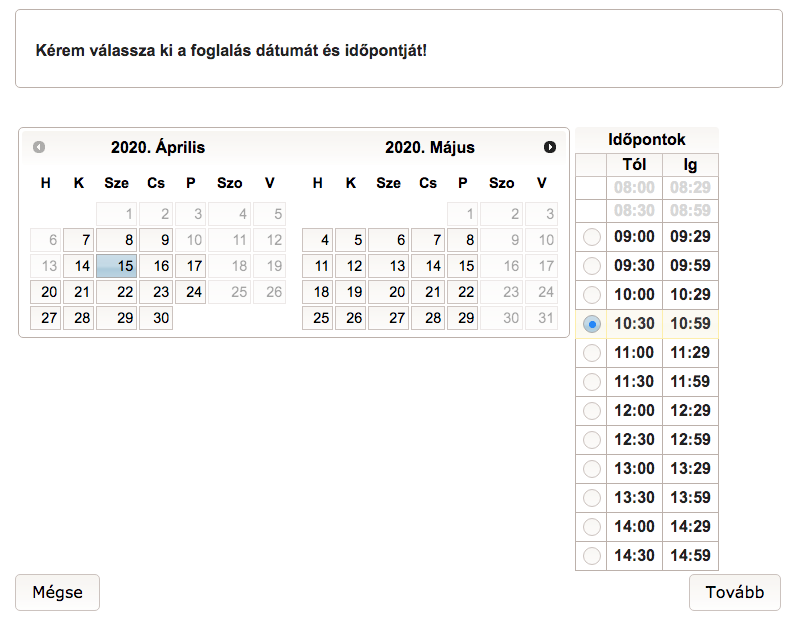Select the 14:00 time slot radio button
Image resolution: width=802 pixels, height=618 pixels.
[592, 526]
